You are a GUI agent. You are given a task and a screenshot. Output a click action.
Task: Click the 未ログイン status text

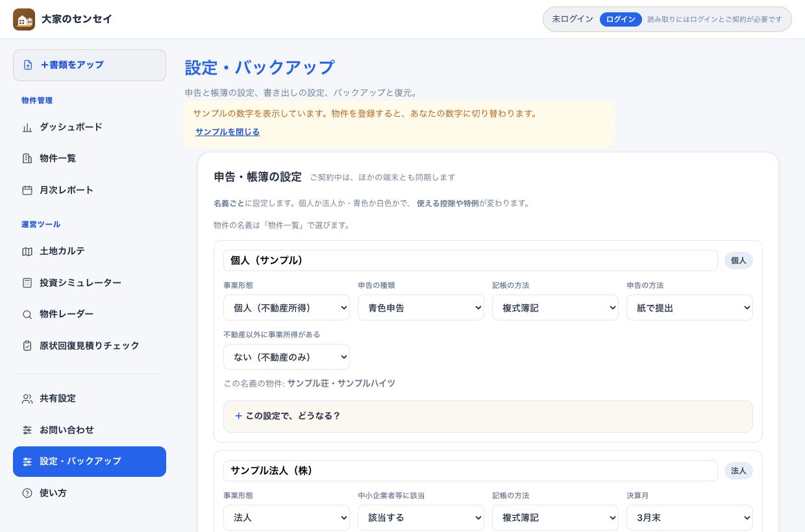click(x=573, y=19)
